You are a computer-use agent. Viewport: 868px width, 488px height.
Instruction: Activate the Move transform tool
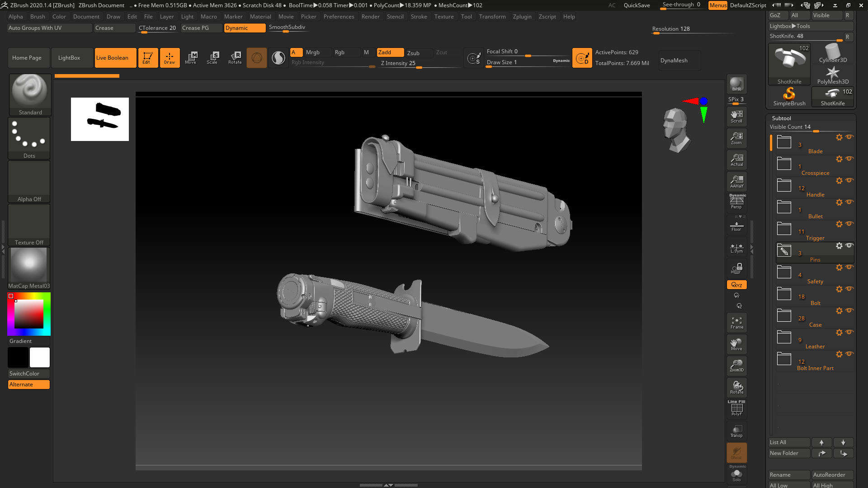pyautogui.click(x=191, y=57)
